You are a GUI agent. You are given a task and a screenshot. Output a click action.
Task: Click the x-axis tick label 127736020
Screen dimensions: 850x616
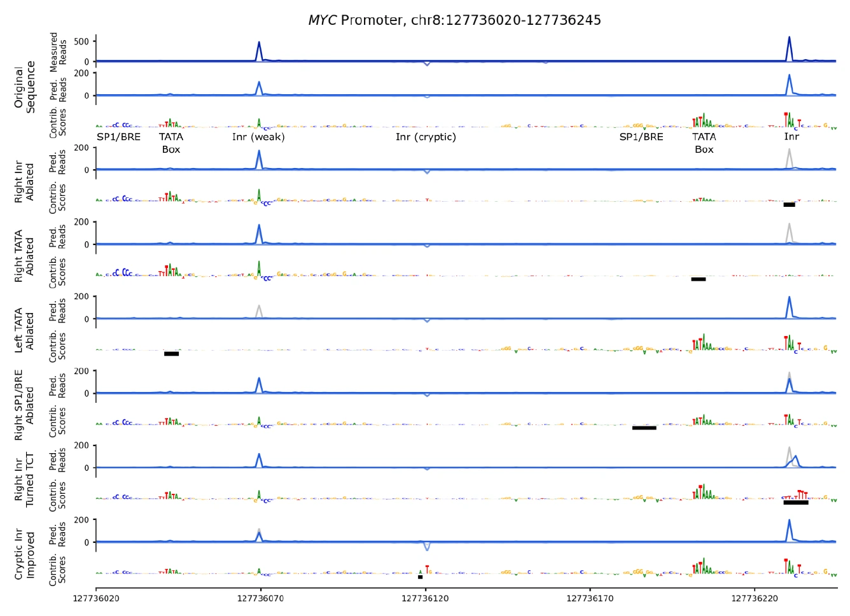coord(96,598)
